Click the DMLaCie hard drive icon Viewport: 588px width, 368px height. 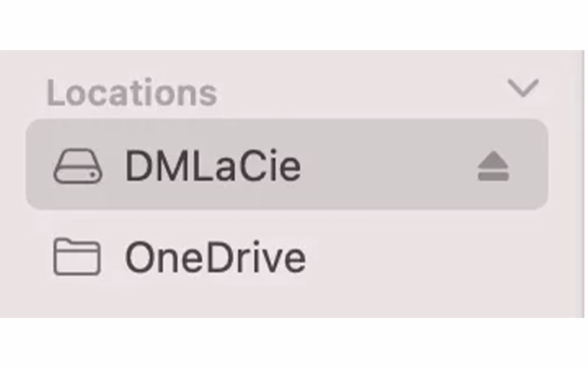pos(77,167)
